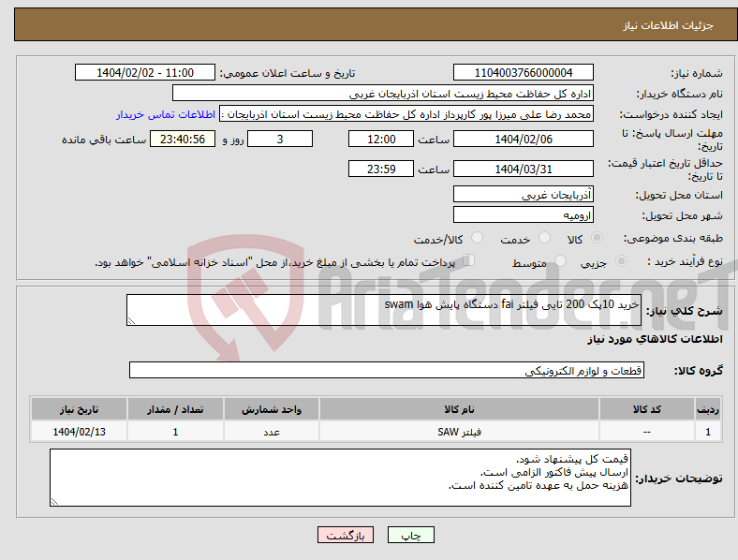The height and width of the screenshot is (560, 738).
Task: Click the بازگشت (back) button
Action: point(346,535)
